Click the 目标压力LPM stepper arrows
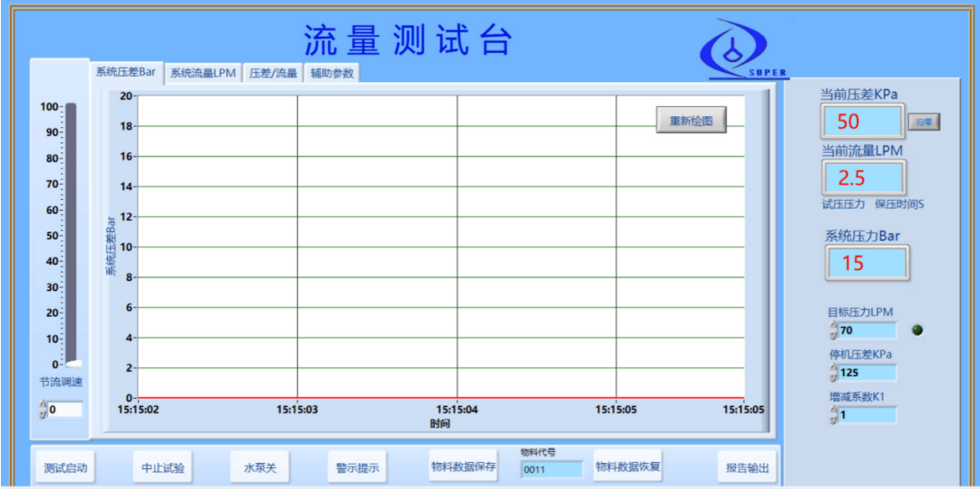 pyautogui.click(x=833, y=331)
